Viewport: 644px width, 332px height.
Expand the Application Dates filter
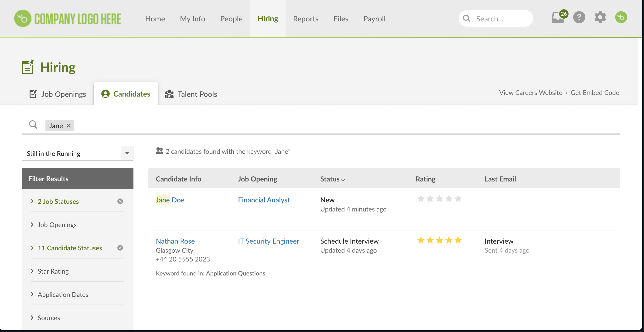pyautogui.click(x=63, y=294)
